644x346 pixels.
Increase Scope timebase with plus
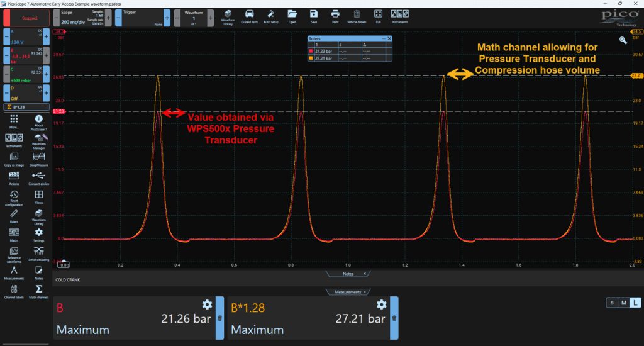pos(108,18)
